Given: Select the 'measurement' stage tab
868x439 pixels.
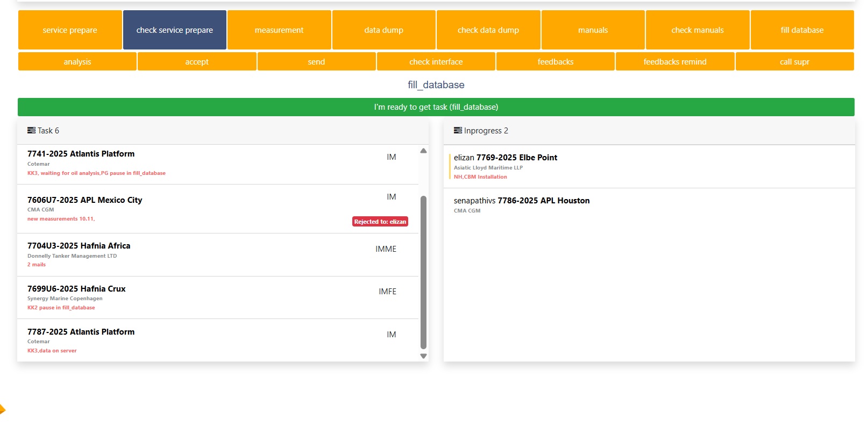Looking at the screenshot, I should [279, 30].
